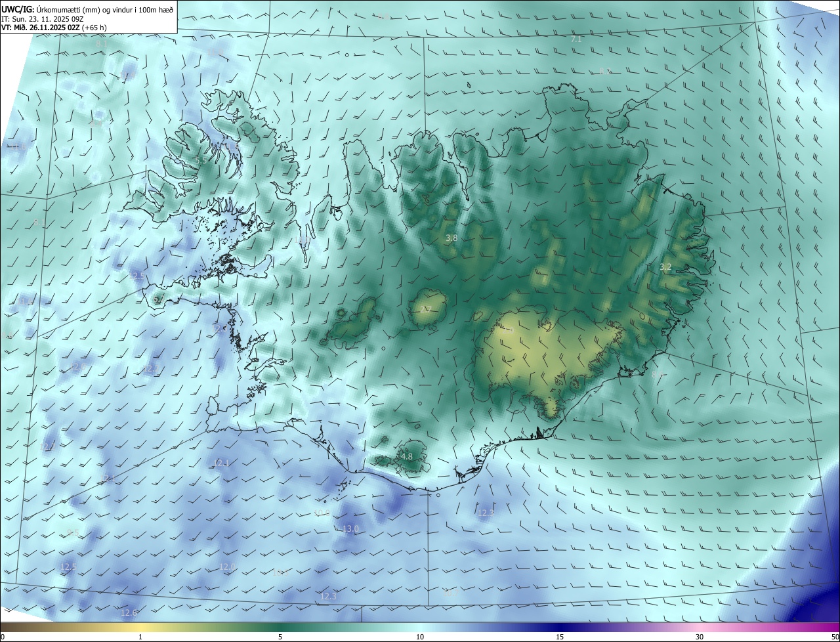
Task: Click the color scale tick label 15
Action: tap(560, 637)
